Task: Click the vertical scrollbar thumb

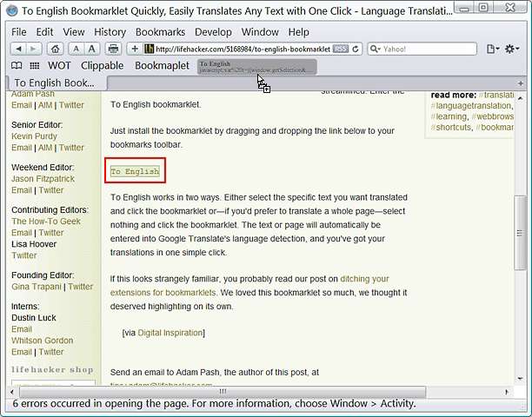Action: pos(520,233)
